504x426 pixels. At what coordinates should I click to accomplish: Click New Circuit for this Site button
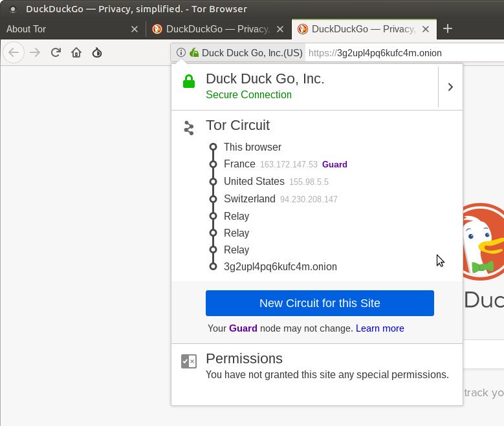[320, 303]
